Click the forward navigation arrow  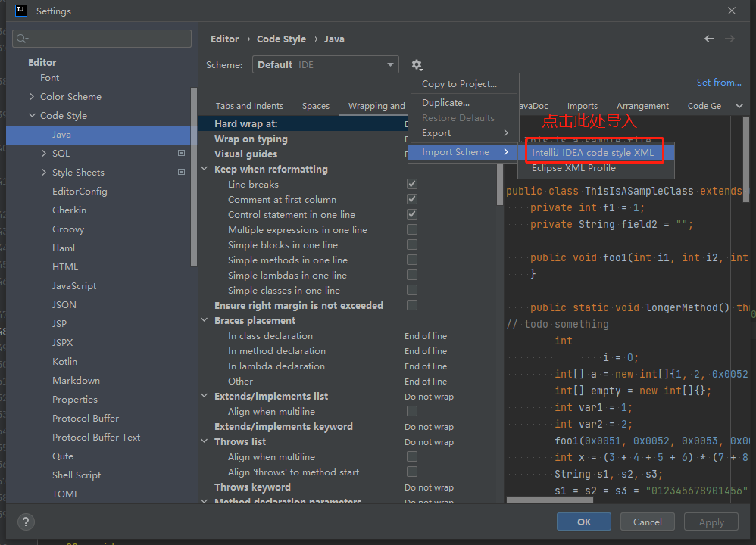point(730,39)
